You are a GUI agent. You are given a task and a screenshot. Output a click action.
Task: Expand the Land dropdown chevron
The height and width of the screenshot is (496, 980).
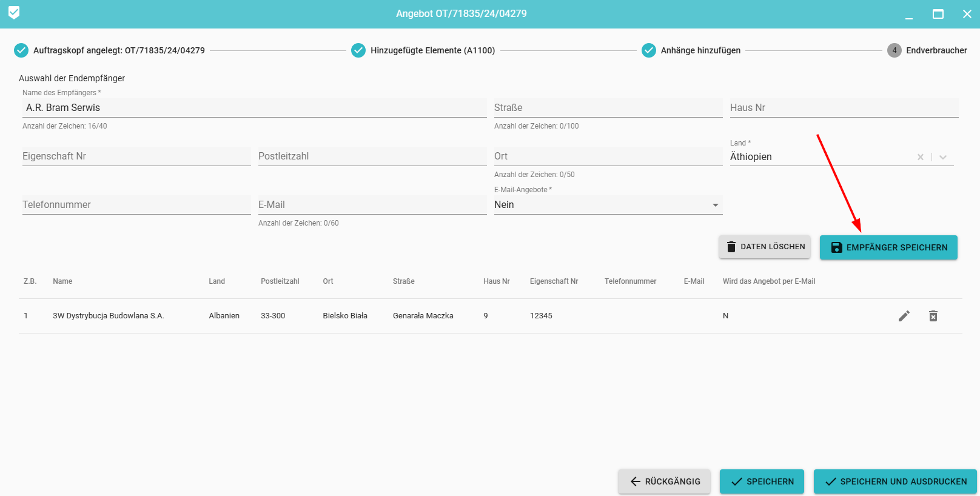[x=943, y=157]
